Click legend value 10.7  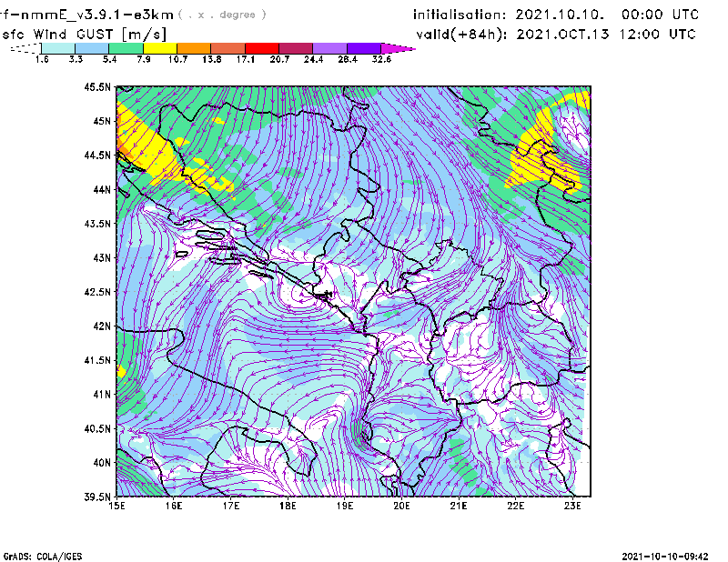177,59
